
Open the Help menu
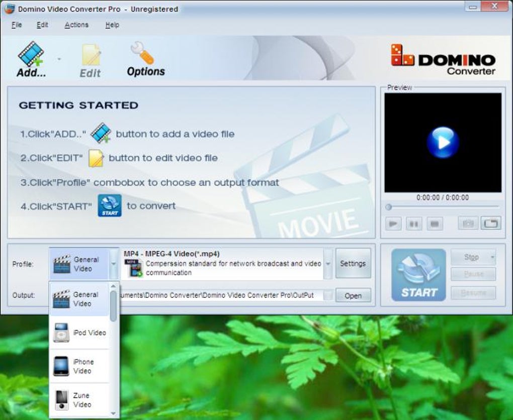[112, 25]
